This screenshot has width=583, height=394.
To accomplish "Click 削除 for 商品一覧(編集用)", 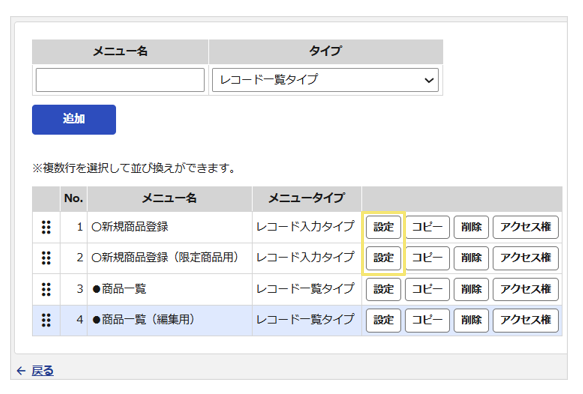I will (471, 320).
